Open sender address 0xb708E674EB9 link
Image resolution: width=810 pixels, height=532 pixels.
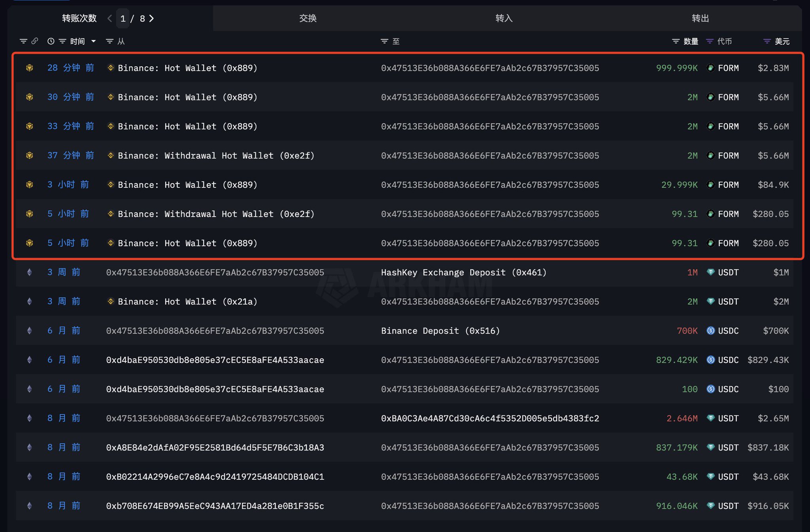215,506
